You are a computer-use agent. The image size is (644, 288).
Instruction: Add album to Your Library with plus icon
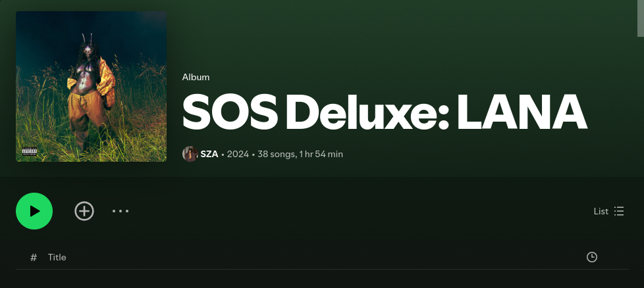tap(84, 211)
